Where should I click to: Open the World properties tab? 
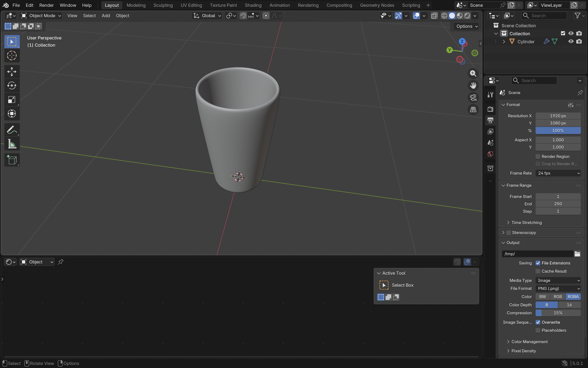pos(490,154)
